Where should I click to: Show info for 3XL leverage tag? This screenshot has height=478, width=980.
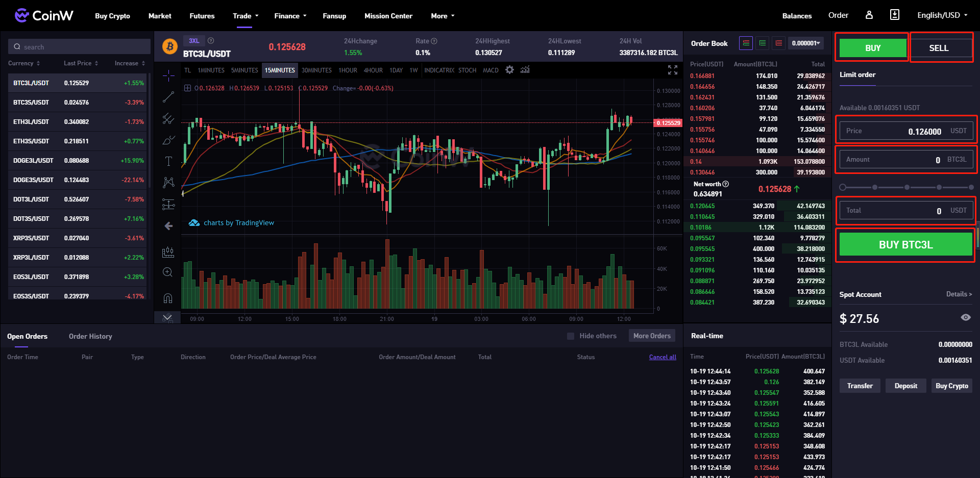pyautogui.click(x=211, y=41)
